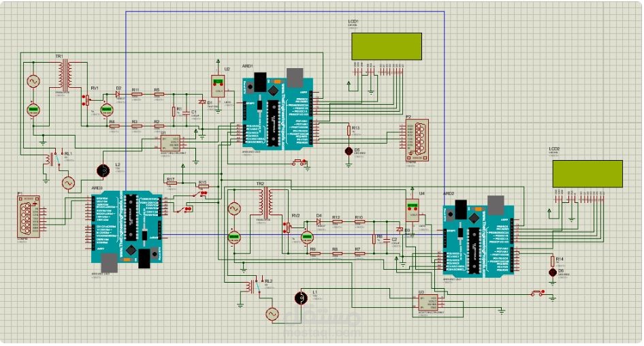This screenshot has width=644, height=346.
Task: Select AC source wired to relay RL2
Action: [272, 315]
